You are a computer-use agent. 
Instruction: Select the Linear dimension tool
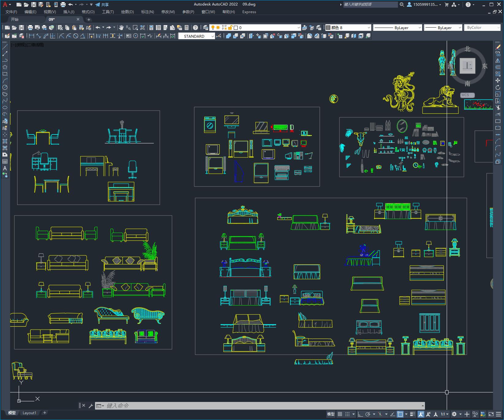pos(32,36)
